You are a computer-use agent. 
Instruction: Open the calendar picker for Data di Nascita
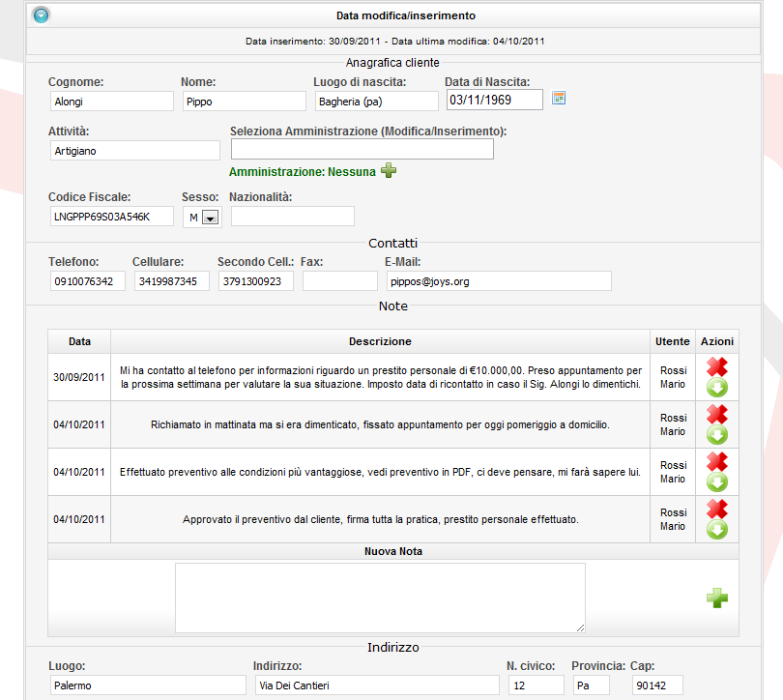559,98
